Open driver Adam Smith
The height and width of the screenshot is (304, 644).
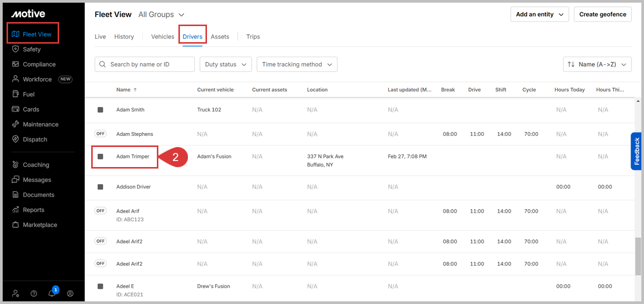click(x=130, y=110)
